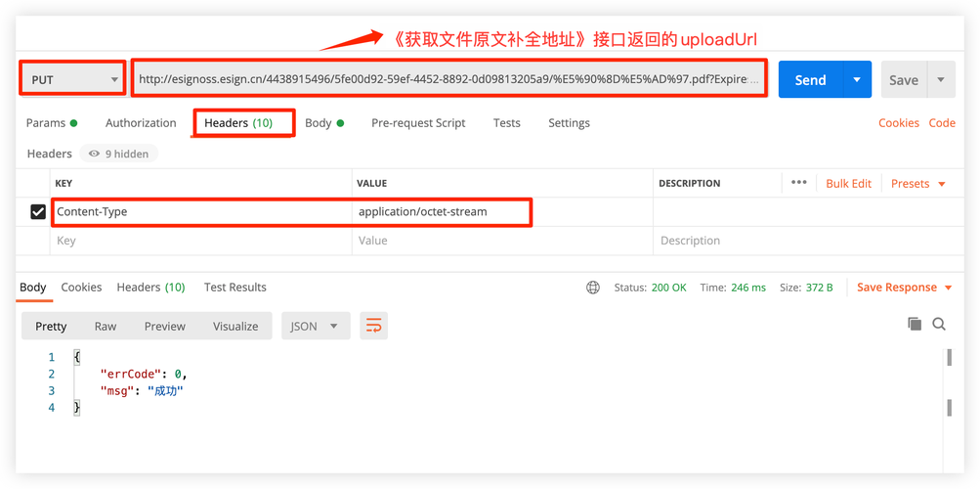Click the empty Key placeholder field
The height and width of the screenshot is (489, 980).
coord(201,241)
